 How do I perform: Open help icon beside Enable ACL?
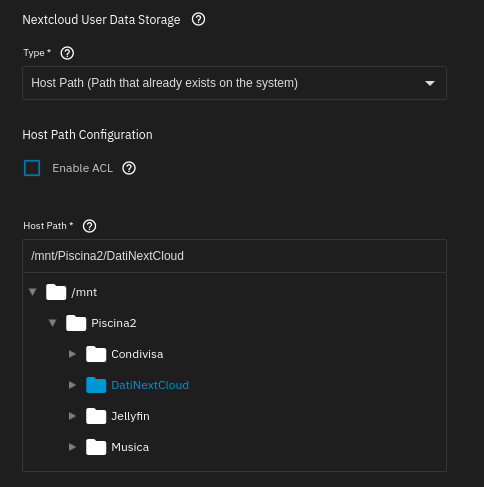(129, 168)
